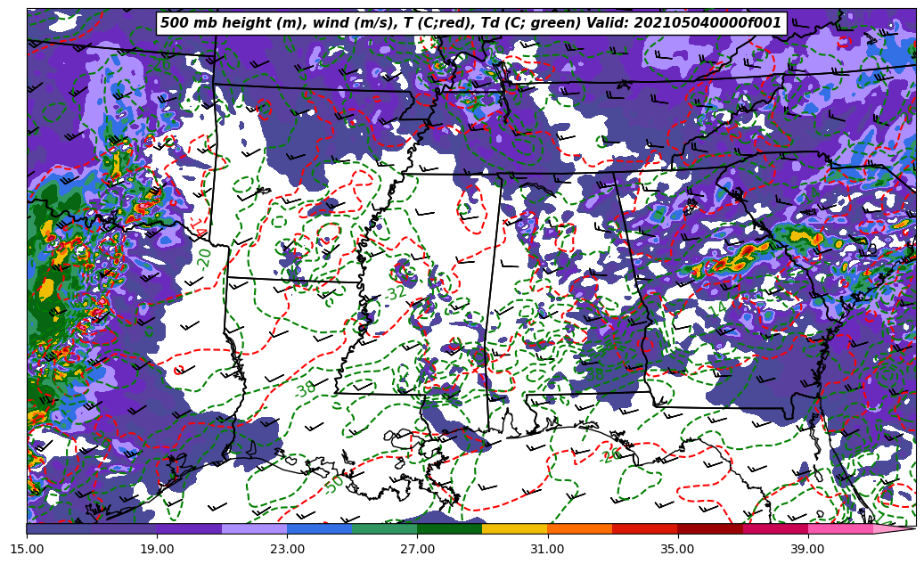The image size is (924, 564).
Task: Click the 31.00 colorbar tick label
Action: point(547,549)
